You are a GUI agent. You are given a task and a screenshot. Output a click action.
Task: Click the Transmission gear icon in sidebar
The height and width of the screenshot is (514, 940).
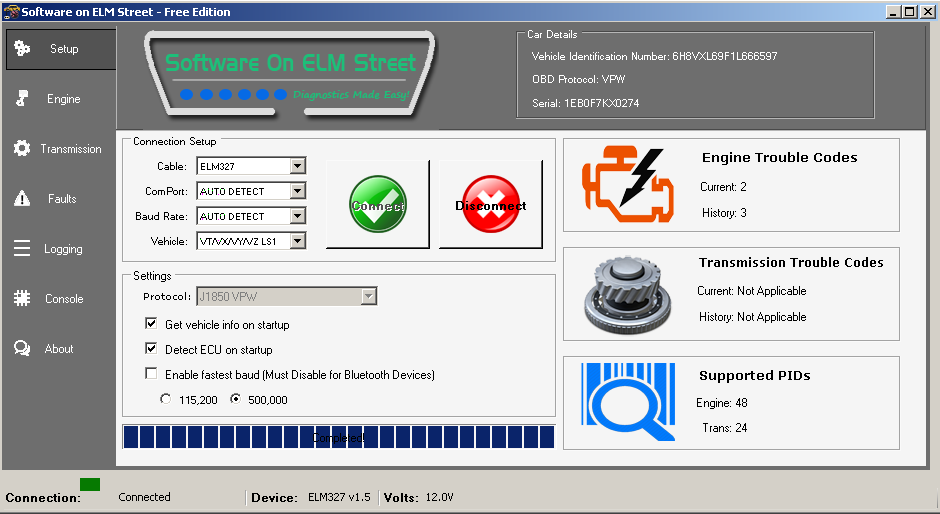(22, 148)
